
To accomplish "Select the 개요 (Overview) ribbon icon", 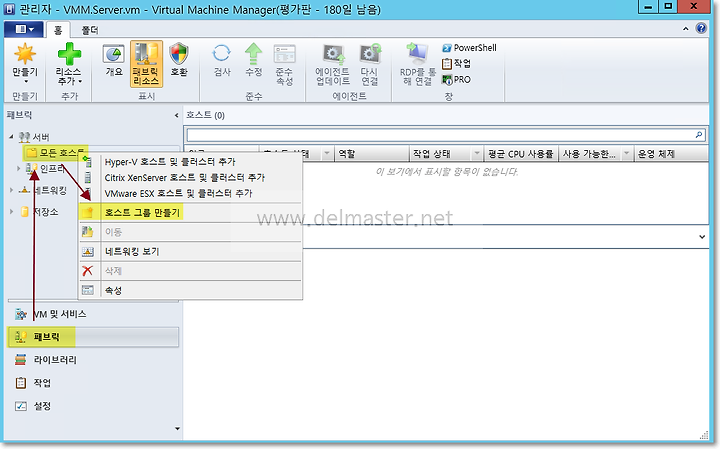I will [x=113, y=60].
